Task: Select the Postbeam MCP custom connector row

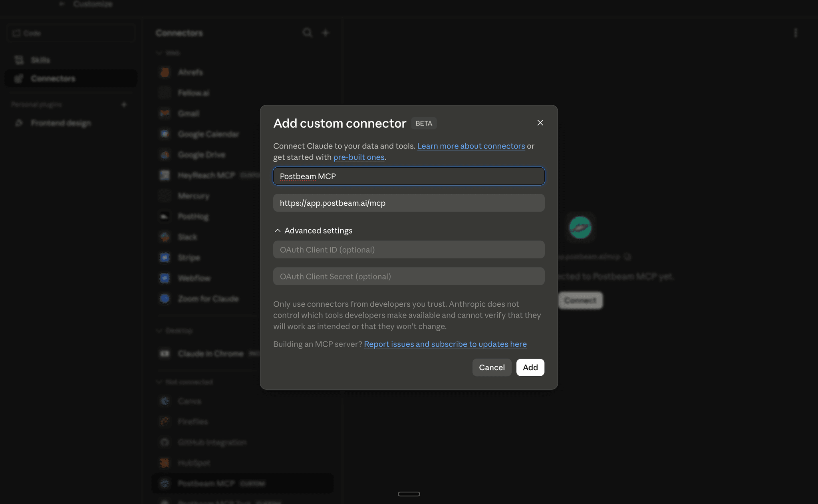Action: [242, 484]
